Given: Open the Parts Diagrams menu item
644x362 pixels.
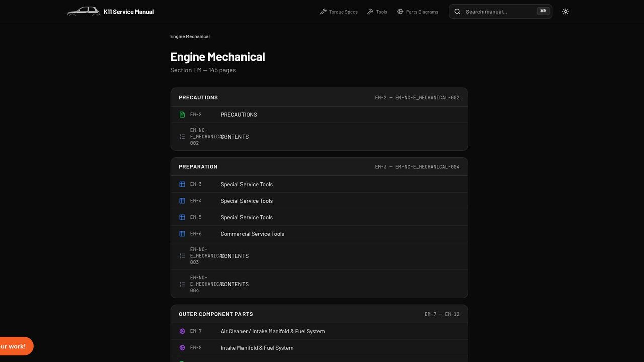Looking at the screenshot, I should [x=418, y=12].
